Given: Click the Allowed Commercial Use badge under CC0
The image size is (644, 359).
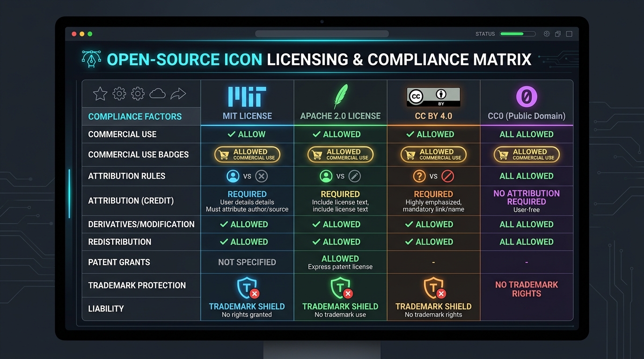Looking at the screenshot, I should [x=527, y=154].
